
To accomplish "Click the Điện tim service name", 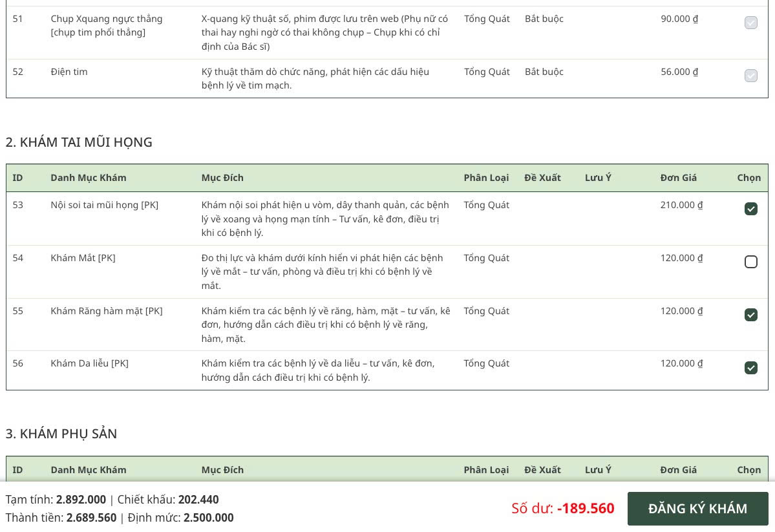I will point(69,72).
